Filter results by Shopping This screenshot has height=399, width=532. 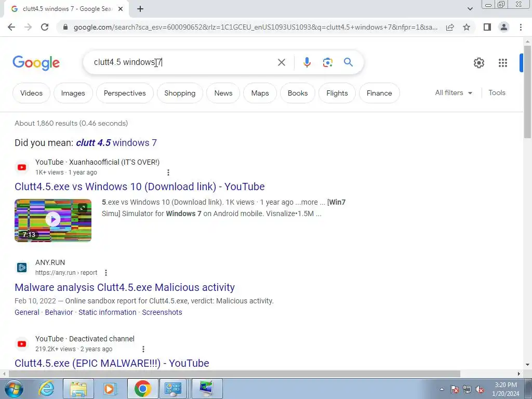(180, 93)
